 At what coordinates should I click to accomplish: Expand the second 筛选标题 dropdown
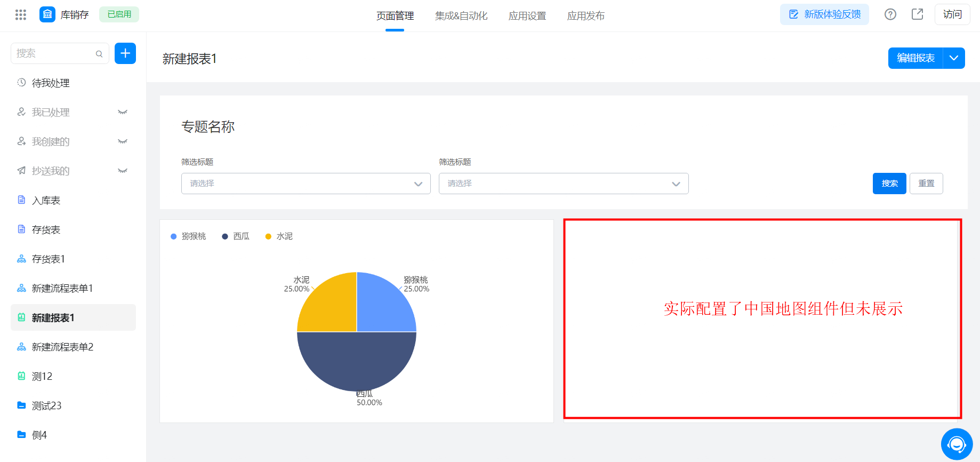[564, 184]
